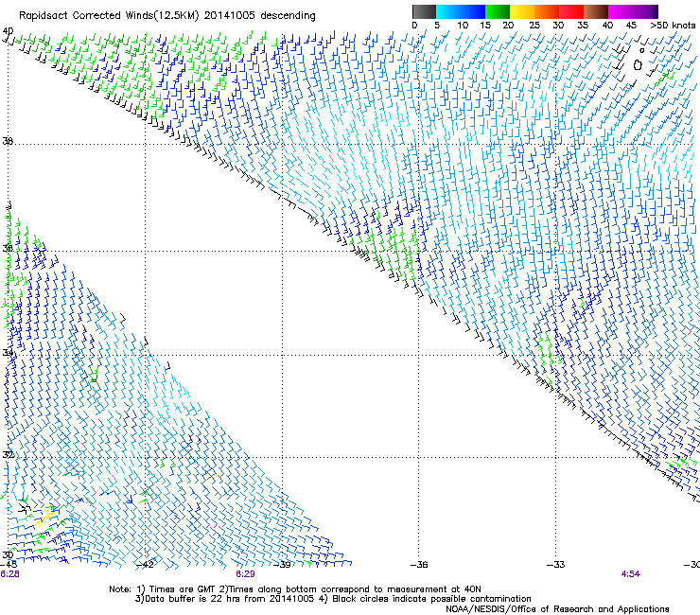
Task: Click the yellow 20-25 knots legend swatch
Action: pos(522,11)
